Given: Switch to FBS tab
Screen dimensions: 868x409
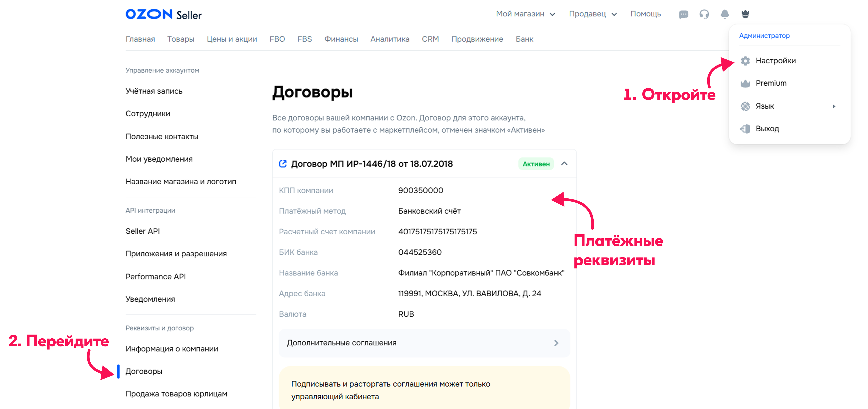Looking at the screenshot, I should coord(305,39).
